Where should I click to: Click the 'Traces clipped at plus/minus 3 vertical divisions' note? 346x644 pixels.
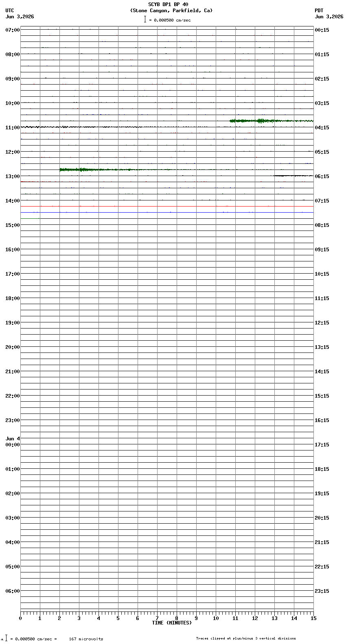(x=246, y=638)
